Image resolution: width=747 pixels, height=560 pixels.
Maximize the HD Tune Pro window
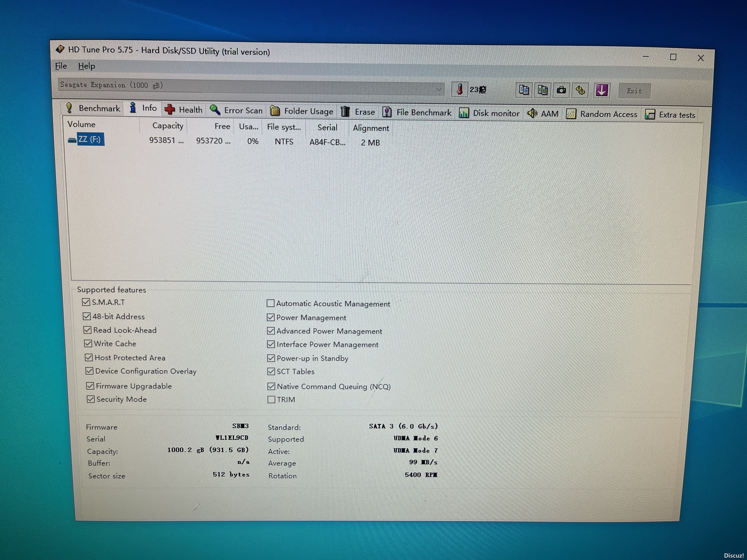673,57
